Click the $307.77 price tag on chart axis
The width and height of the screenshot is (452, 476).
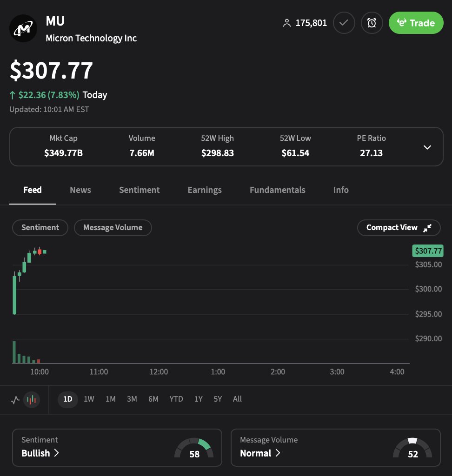click(428, 251)
